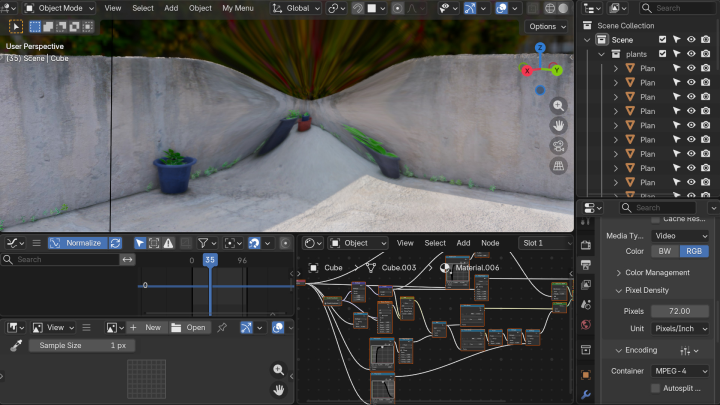Click the pin icon in image editor header
Viewport: 720px width, 405px height.
pyautogui.click(x=221, y=327)
